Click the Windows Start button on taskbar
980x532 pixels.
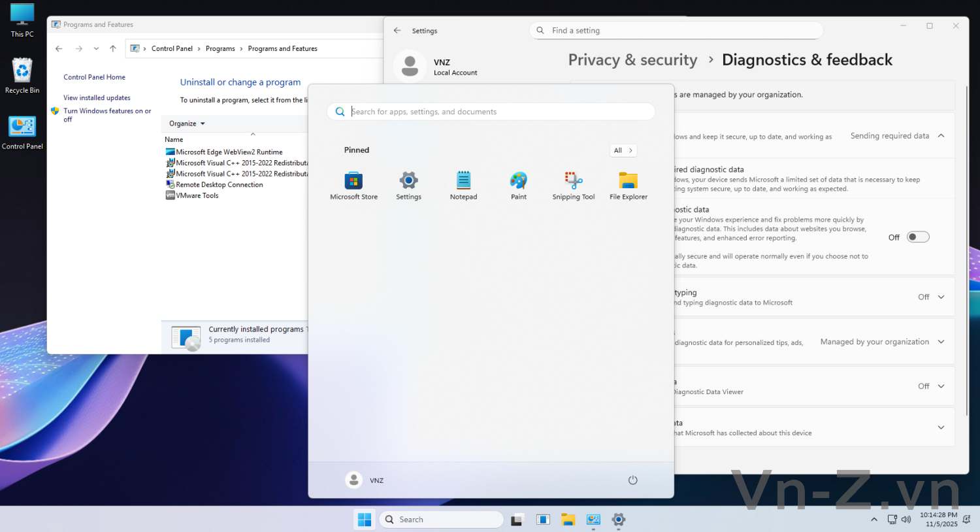tap(365, 520)
